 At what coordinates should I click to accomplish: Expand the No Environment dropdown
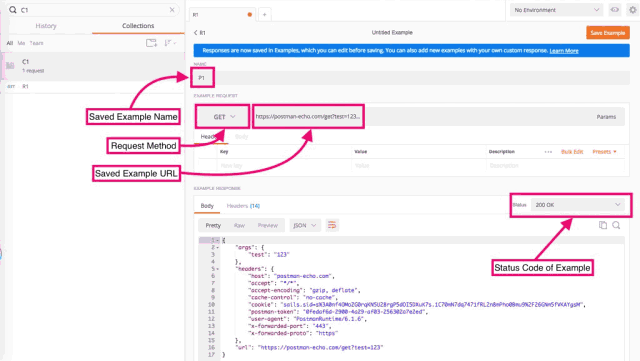click(556, 10)
